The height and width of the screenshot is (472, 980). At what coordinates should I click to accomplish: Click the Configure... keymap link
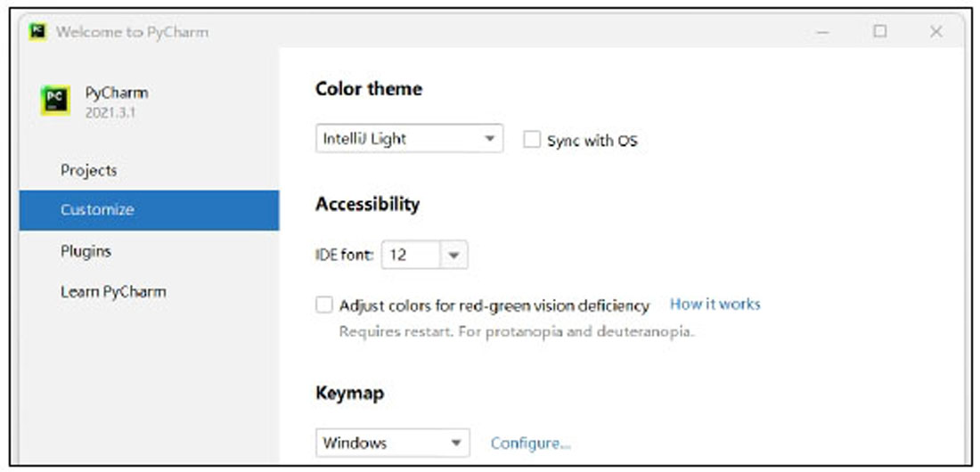[x=531, y=444]
